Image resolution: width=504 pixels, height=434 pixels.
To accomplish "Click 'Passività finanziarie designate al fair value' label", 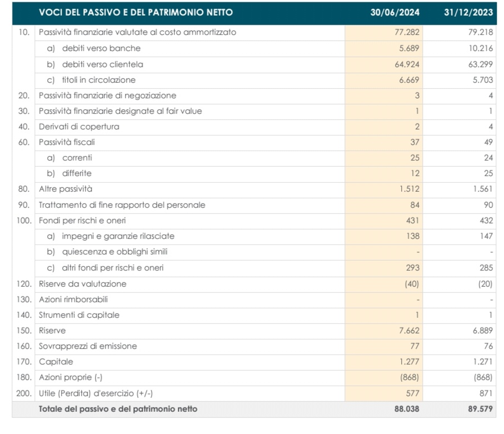I will point(120,111).
